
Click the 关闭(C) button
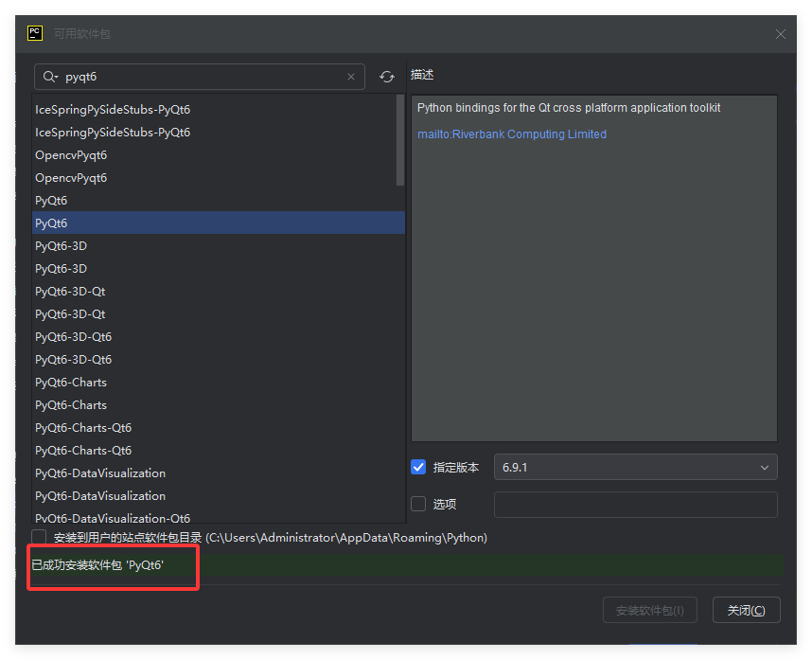[x=747, y=610]
